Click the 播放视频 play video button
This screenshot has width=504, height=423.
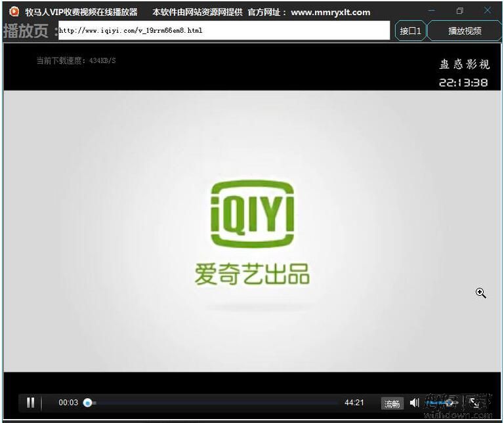(x=465, y=31)
